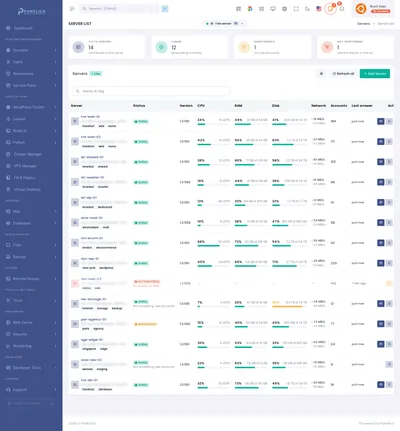Expand the Domains sidebar menu
Screen dimensions: 400x431
(31, 50)
